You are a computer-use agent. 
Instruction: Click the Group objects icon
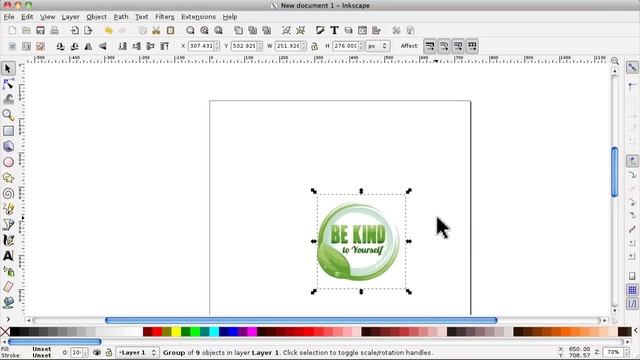coord(287,31)
